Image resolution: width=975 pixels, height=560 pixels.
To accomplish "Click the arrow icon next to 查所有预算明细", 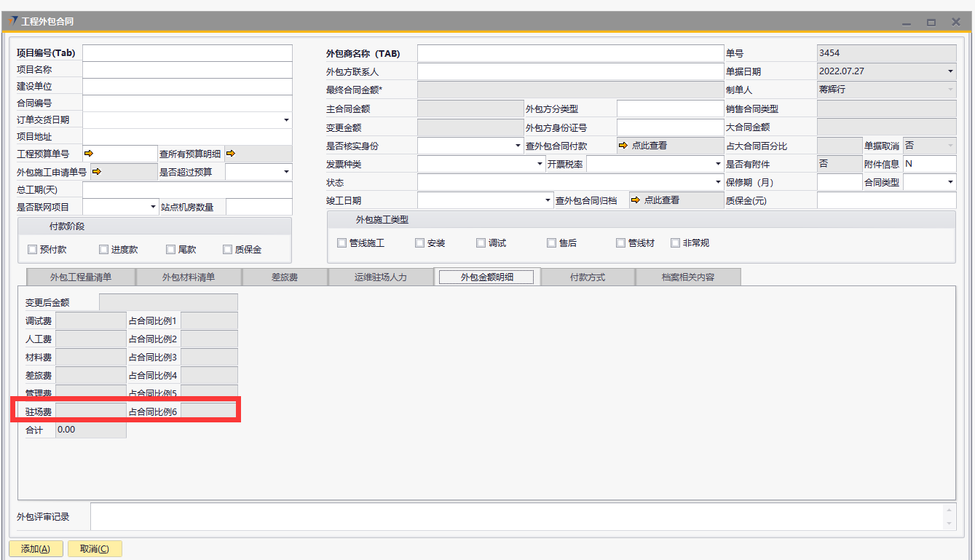I will click(x=231, y=154).
